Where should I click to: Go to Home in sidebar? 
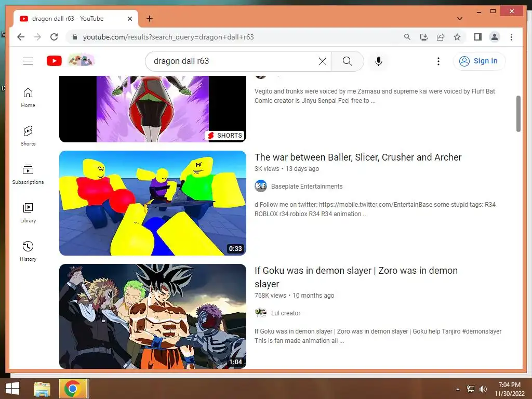coord(28,98)
